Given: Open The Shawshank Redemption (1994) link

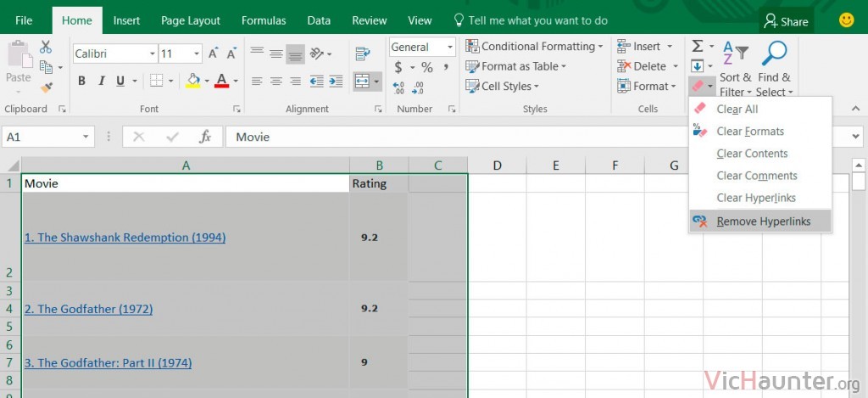Looking at the screenshot, I should (x=125, y=238).
